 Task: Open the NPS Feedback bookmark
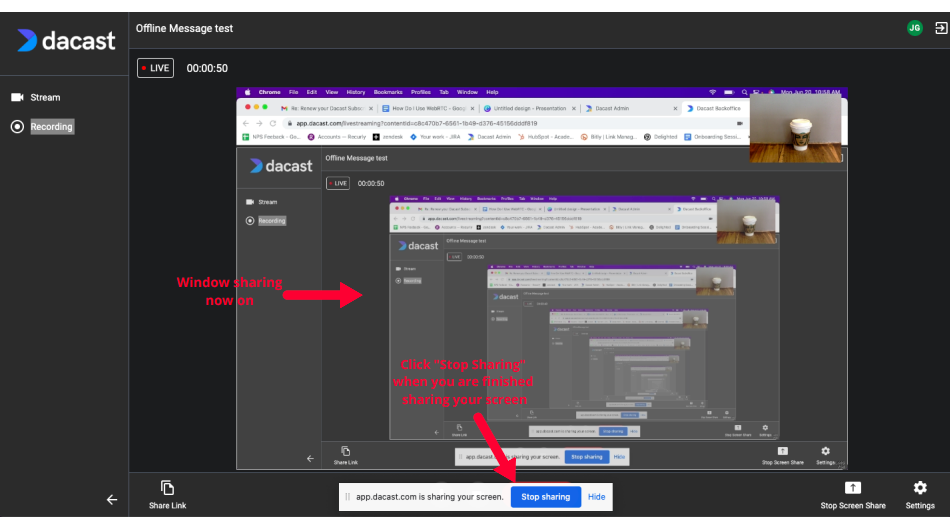click(x=271, y=137)
